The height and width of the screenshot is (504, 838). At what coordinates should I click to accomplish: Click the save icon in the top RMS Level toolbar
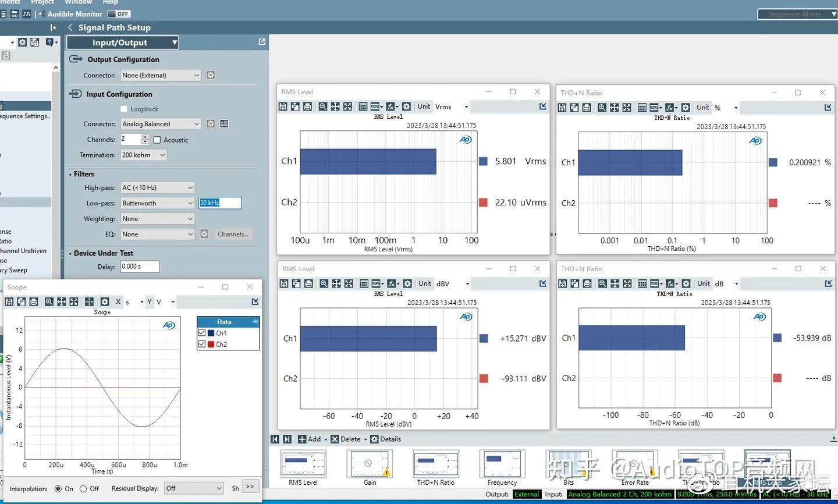pyautogui.click(x=283, y=107)
